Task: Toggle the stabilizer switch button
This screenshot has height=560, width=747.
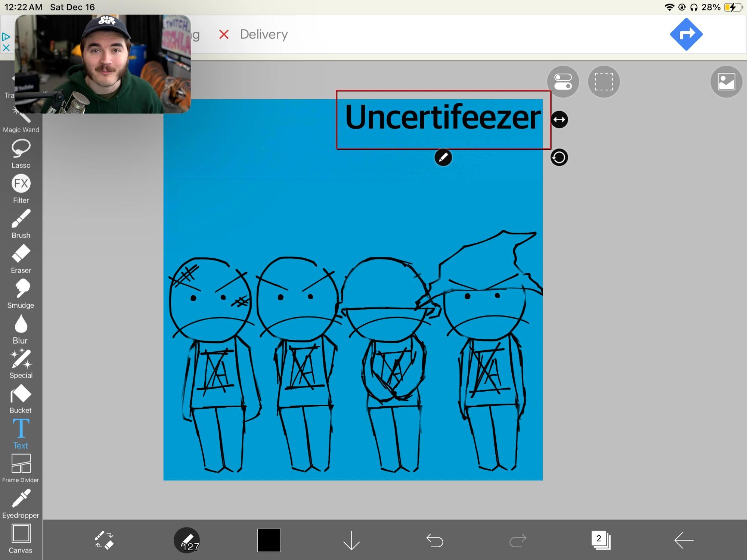Action: point(563,82)
